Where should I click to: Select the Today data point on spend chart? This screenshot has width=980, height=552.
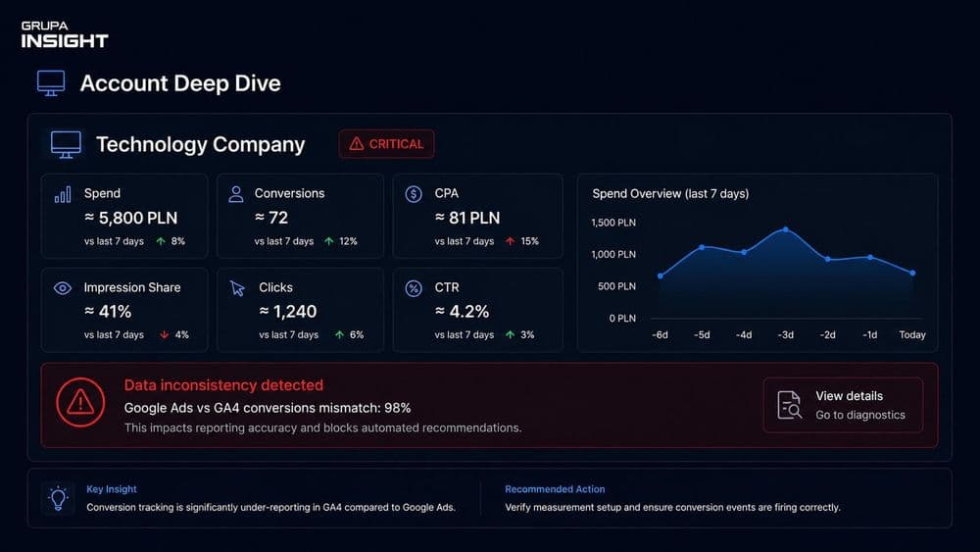point(912,274)
